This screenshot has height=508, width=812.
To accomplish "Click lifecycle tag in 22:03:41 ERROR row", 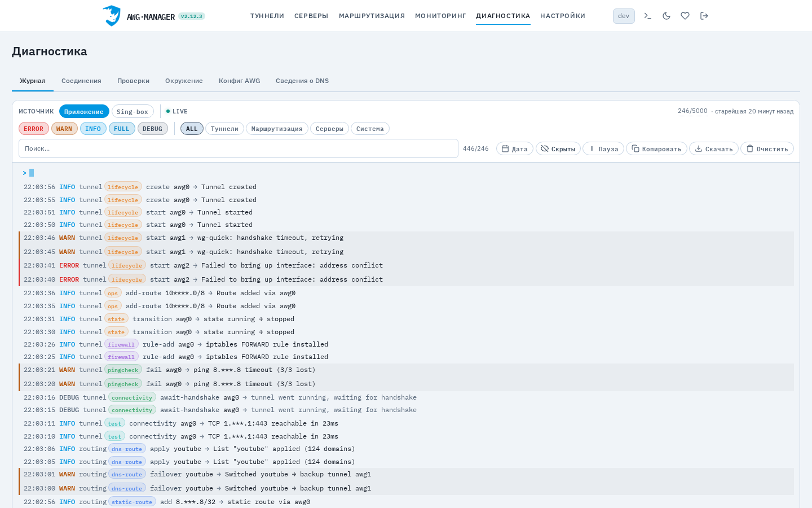I will tap(127, 265).
